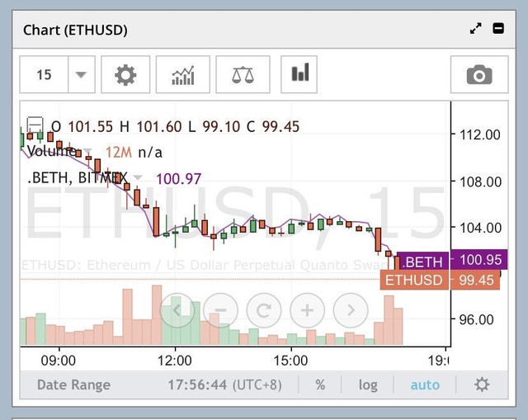Screen dimensions: 528x420
Task: Expand the .BETH, BITMEX legend arrow
Action: click(138, 177)
